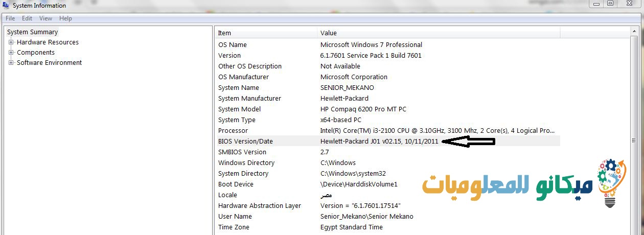Viewport: 644px width, 235px height.
Task: Click the Hewlett-Packard J01 v02.15 BIOS value
Action: (x=379, y=142)
